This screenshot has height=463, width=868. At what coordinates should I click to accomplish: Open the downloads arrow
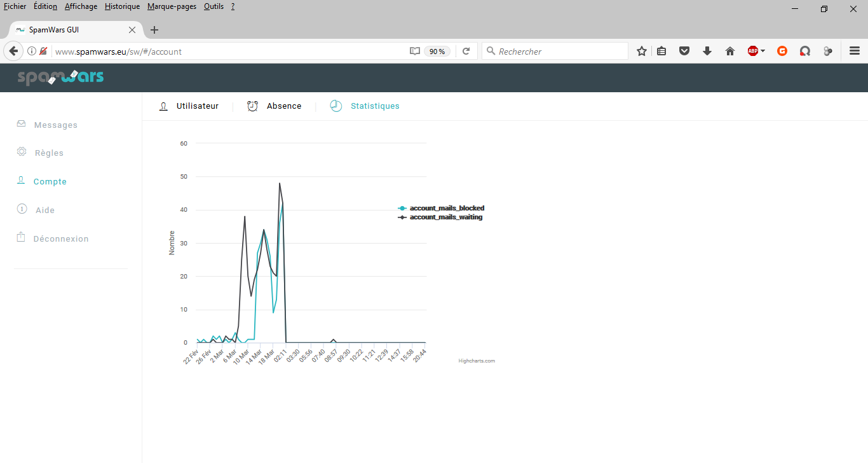tap(707, 51)
